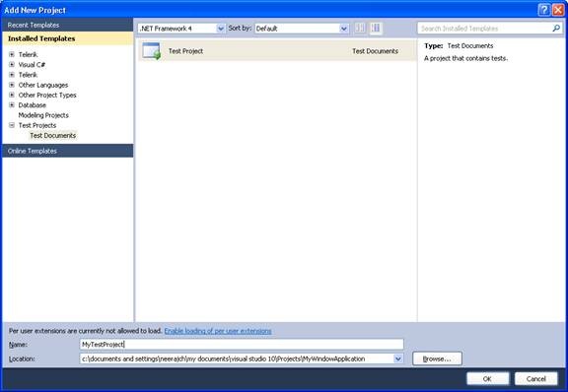
Task: Click the Test Documents column text in template row
Action: click(376, 51)
